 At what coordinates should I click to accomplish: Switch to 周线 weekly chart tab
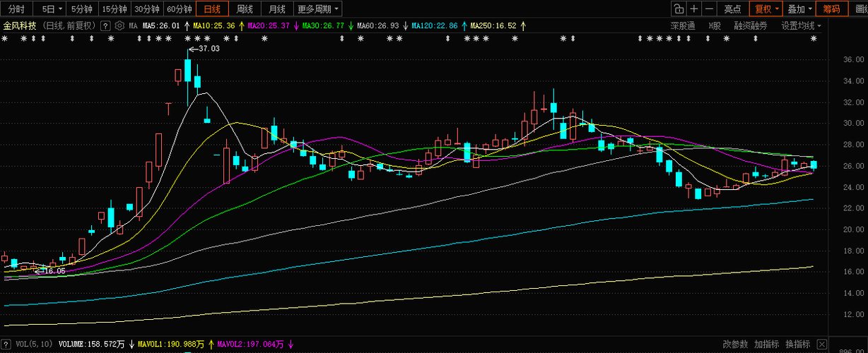(x=245, y=9)
